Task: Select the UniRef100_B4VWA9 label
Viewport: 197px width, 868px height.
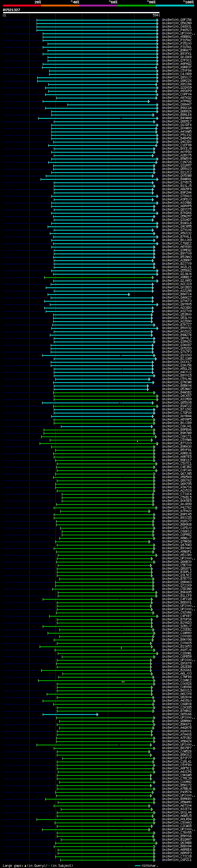Action: point(177,118)
